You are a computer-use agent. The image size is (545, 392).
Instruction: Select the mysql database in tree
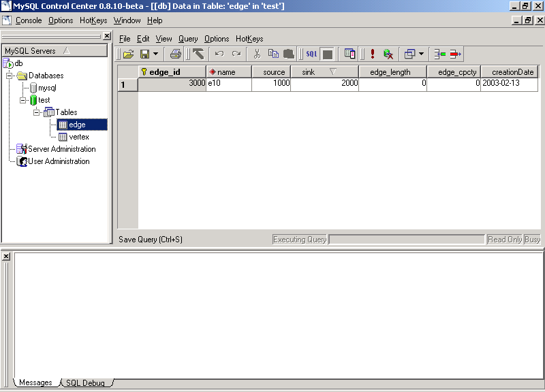tap(44, 88)
